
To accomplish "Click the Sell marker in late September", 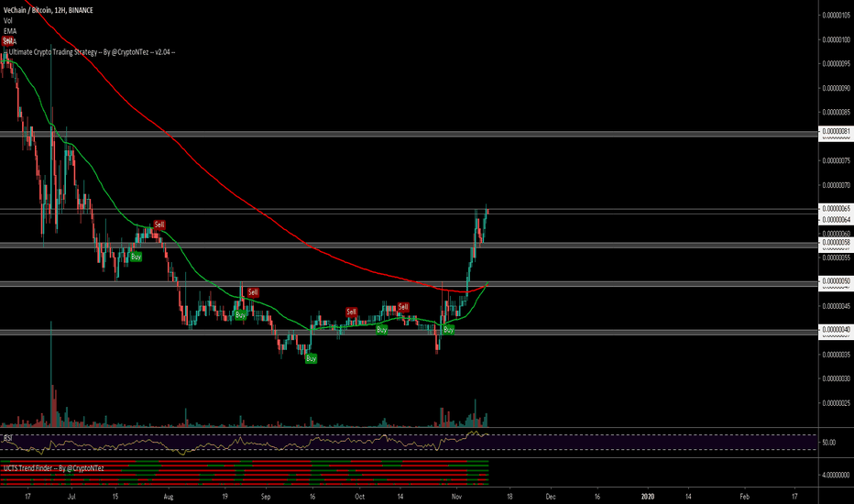I will (x=351, y=312).
